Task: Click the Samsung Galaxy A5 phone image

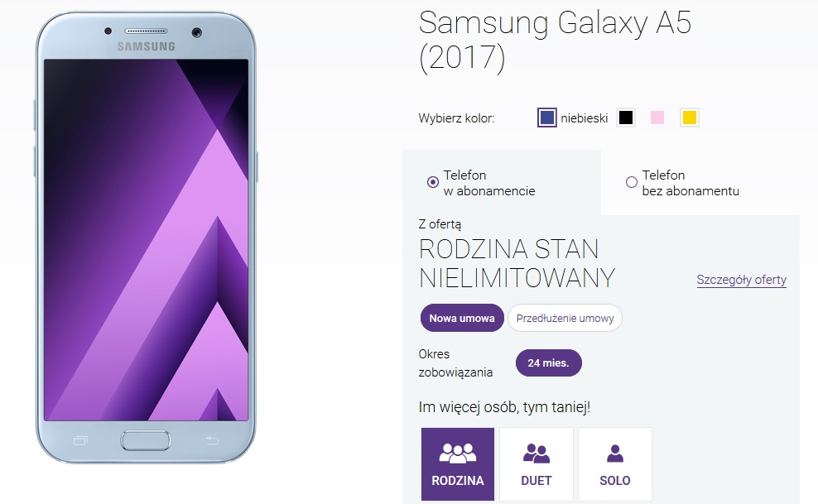Action: tap(146, 238)
